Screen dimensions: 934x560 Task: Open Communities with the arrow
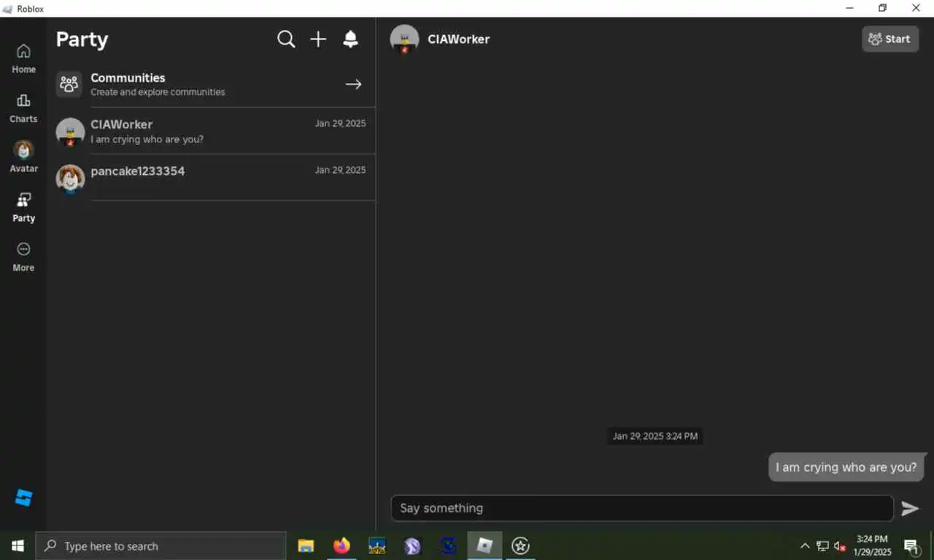(x=354, y=85)
